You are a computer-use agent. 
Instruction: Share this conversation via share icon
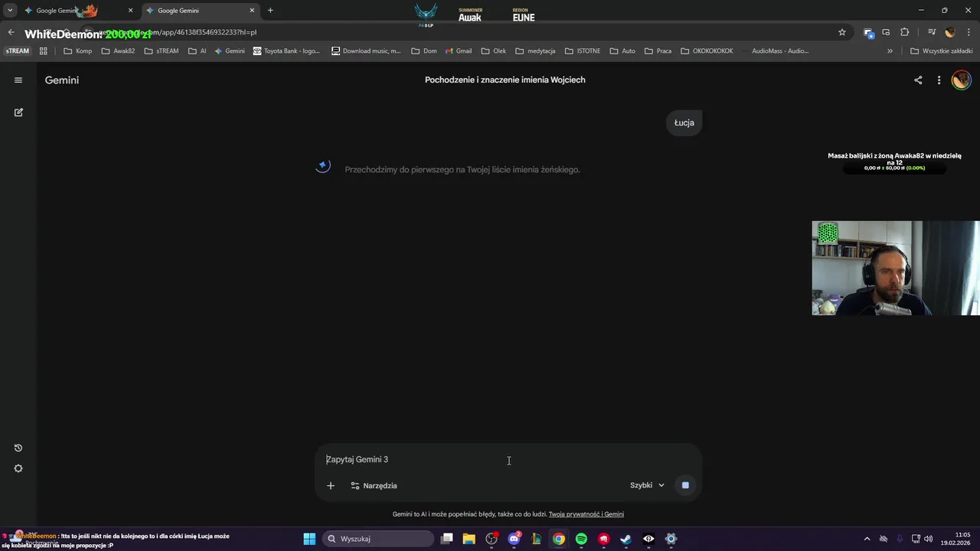point(918,80)
